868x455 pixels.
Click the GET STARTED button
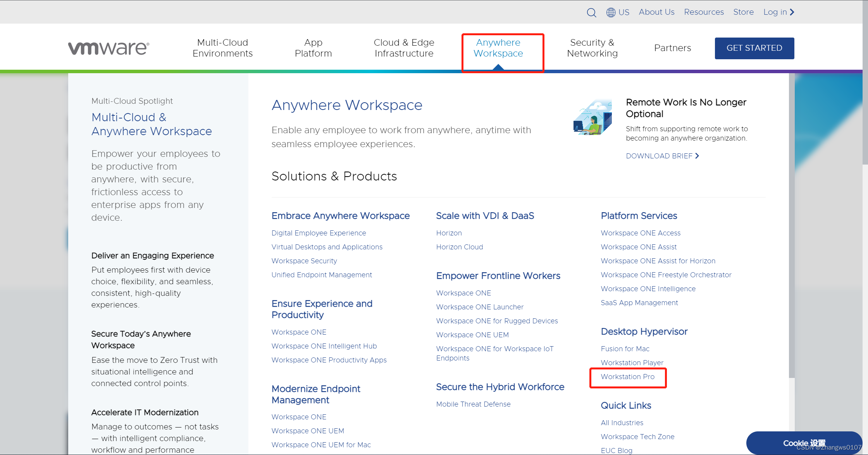754,48
